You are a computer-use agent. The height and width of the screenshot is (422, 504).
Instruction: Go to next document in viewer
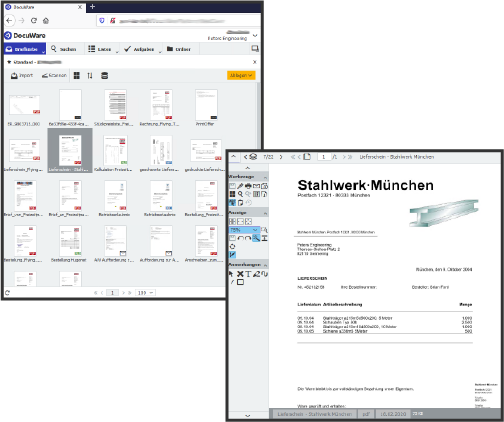pyautogui.click(x=281, y=157)
